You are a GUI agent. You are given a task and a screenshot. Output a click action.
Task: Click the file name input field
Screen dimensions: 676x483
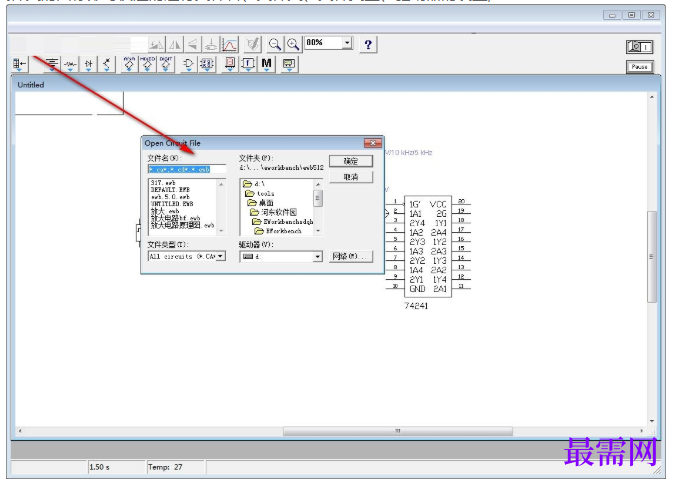coord(187,169)
